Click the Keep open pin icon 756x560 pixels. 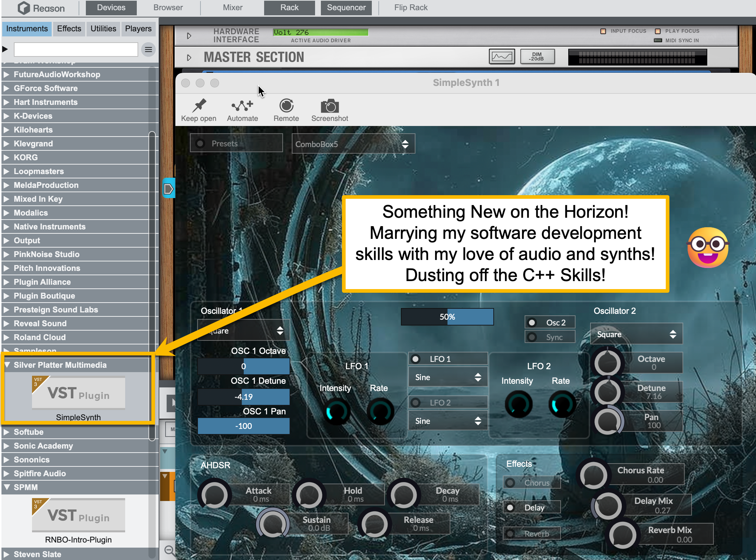[x=199, y=106]
